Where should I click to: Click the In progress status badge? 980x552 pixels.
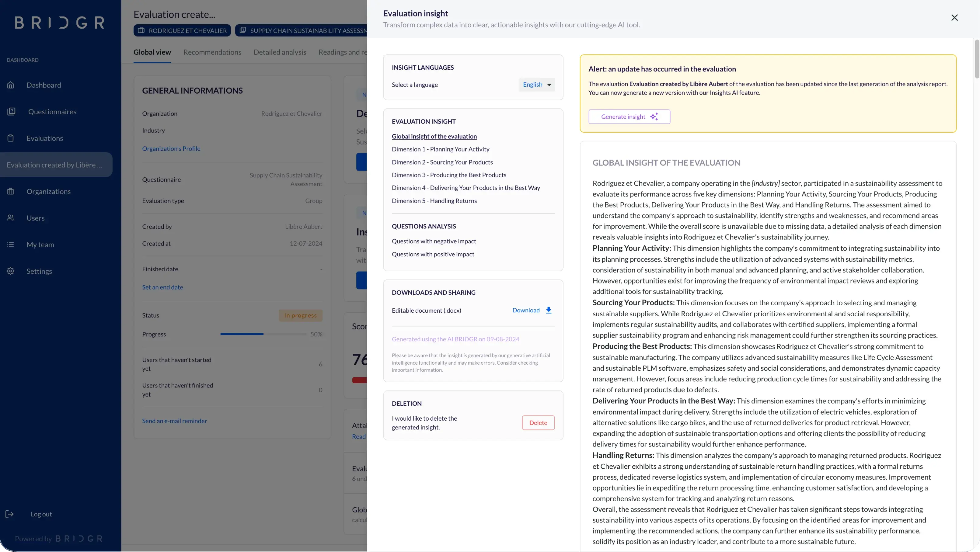301,315
